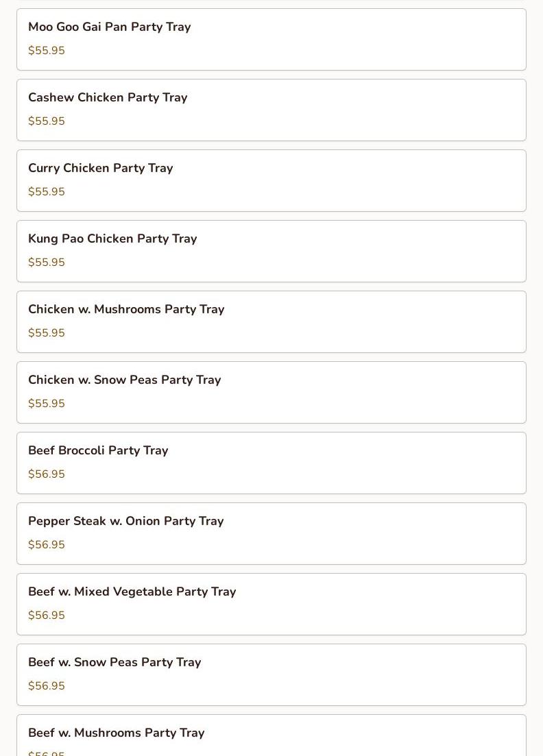Screen dimensions: 543x756
Task: Select Chicken w. Mushrooms Party Tray
Action: (x=271, y=321)
